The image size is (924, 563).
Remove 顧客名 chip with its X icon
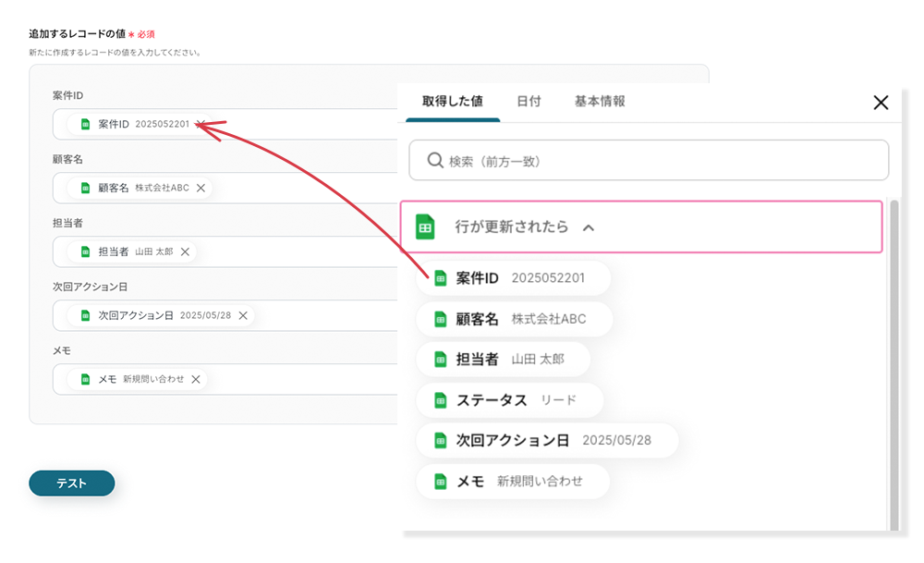201,188
